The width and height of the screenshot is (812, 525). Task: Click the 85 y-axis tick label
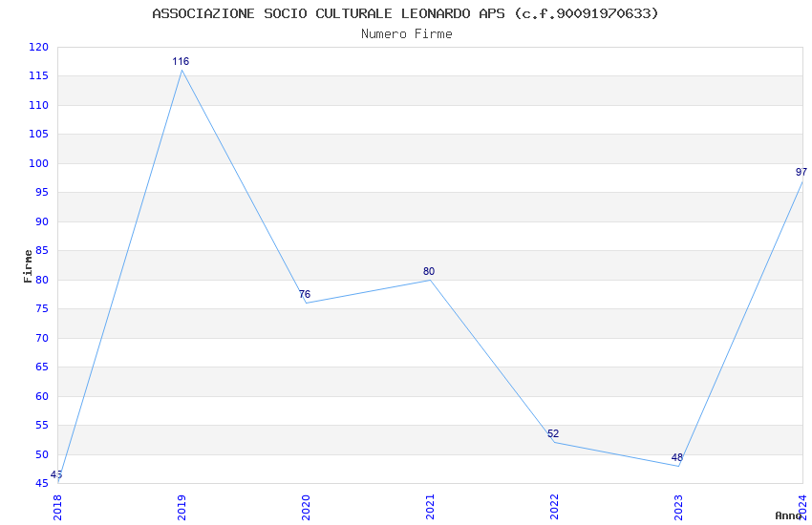41,251
